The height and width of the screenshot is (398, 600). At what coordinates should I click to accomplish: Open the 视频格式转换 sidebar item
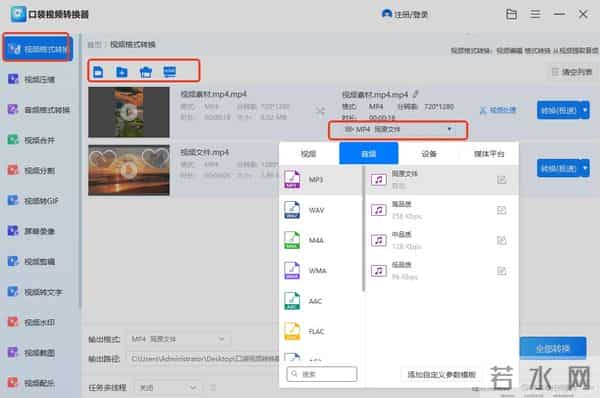(x=37, y=49)
